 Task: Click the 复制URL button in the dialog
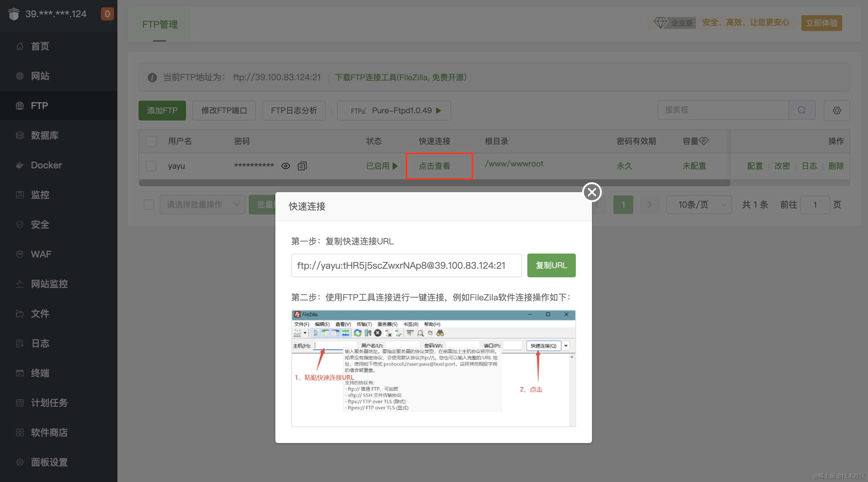click(x=551, y=265)
